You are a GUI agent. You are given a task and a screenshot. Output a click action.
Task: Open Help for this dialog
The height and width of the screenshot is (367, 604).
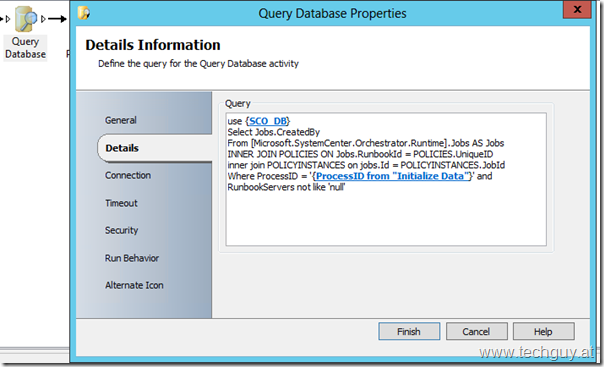[543, 332]
